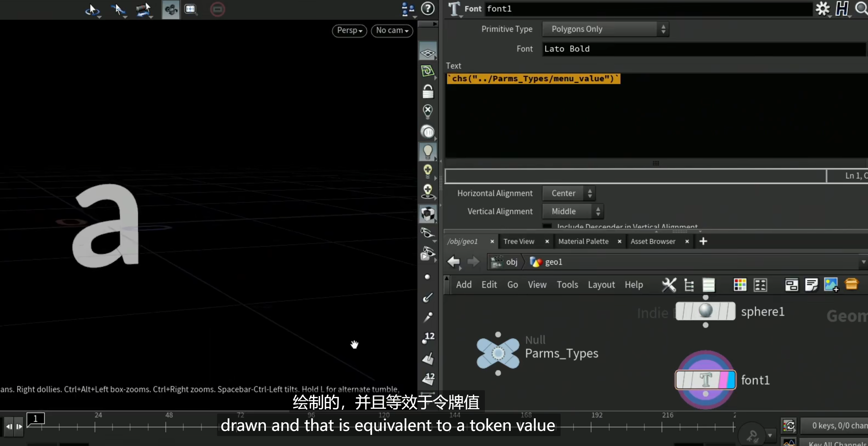Toggle Include Descender in Vertical Alignment checkbox
The height and width of the screenshot is (446, 868).
tap(547, 226)
